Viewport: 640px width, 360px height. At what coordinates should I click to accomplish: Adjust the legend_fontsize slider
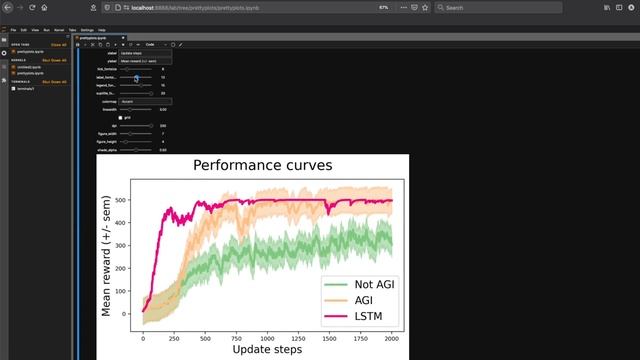(136, 85)
